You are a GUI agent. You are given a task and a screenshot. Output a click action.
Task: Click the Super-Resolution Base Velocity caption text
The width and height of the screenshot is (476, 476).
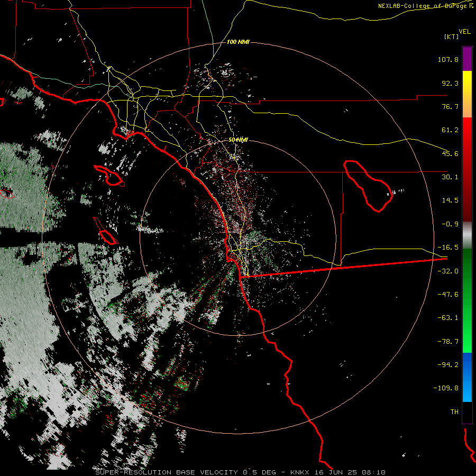[241, 472]
